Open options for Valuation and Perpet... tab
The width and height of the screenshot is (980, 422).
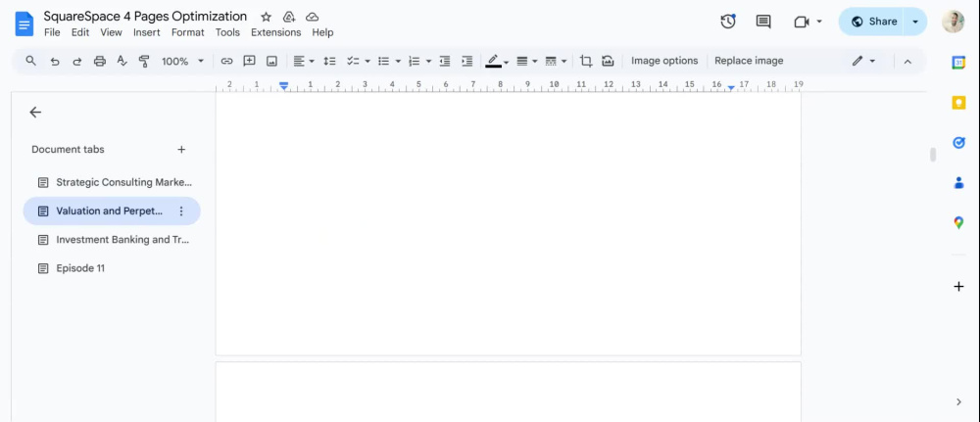[181, 211]
